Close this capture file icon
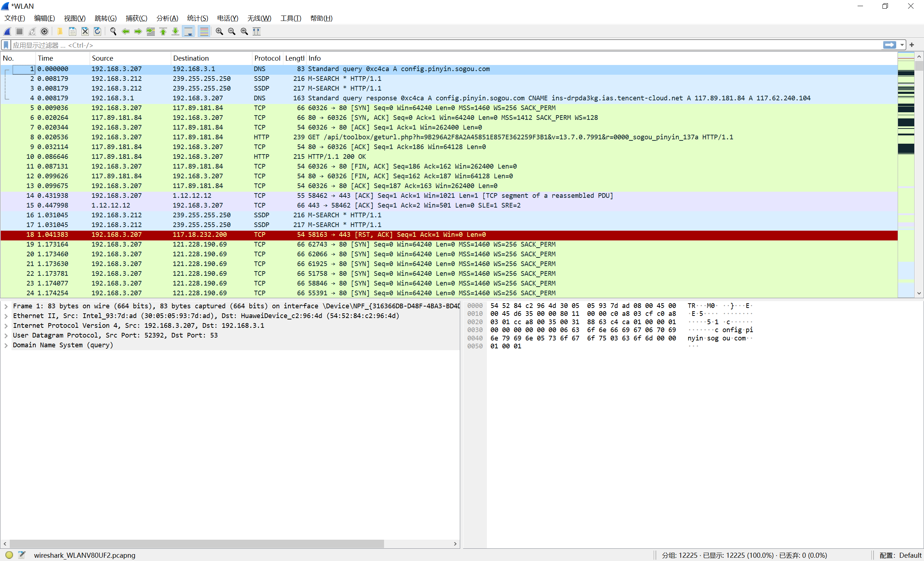The height and width of the screenshot is (561, 924). tap(85, 31)
